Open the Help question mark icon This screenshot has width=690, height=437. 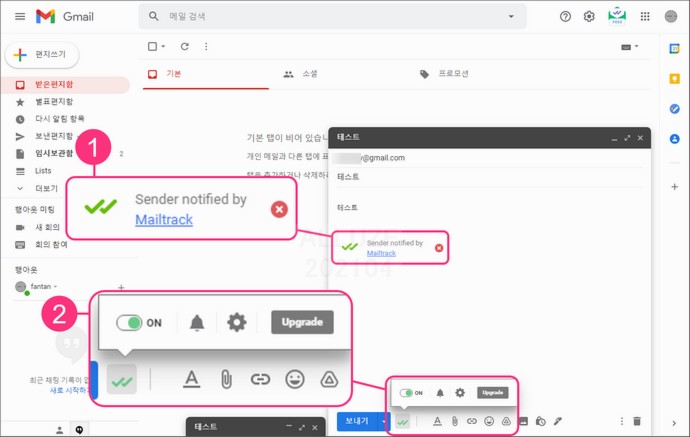click(565, 17)
